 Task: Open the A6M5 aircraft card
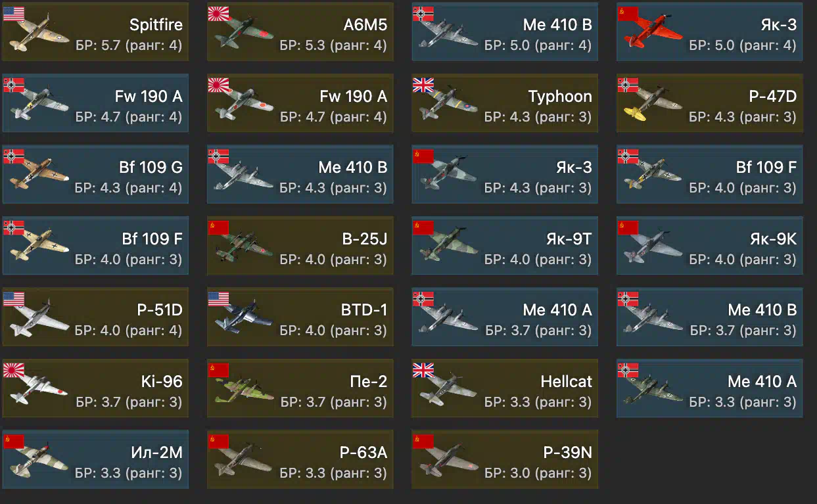click(300, 33)
